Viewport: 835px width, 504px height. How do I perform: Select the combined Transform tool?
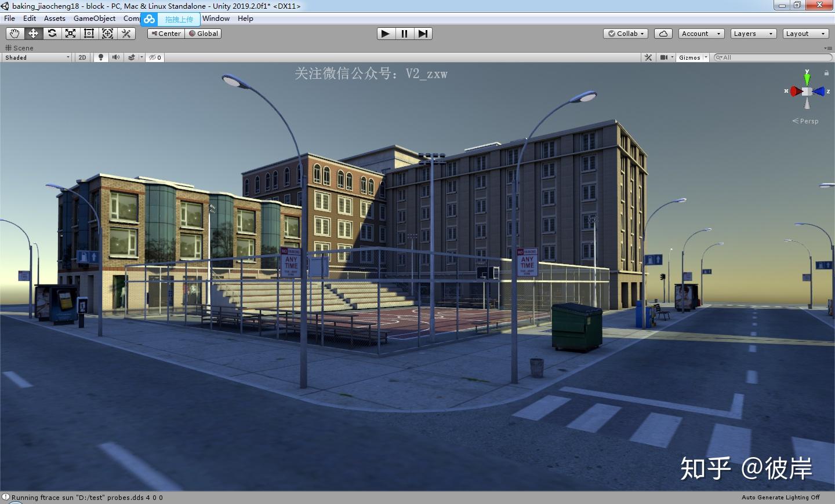point(107,34)
